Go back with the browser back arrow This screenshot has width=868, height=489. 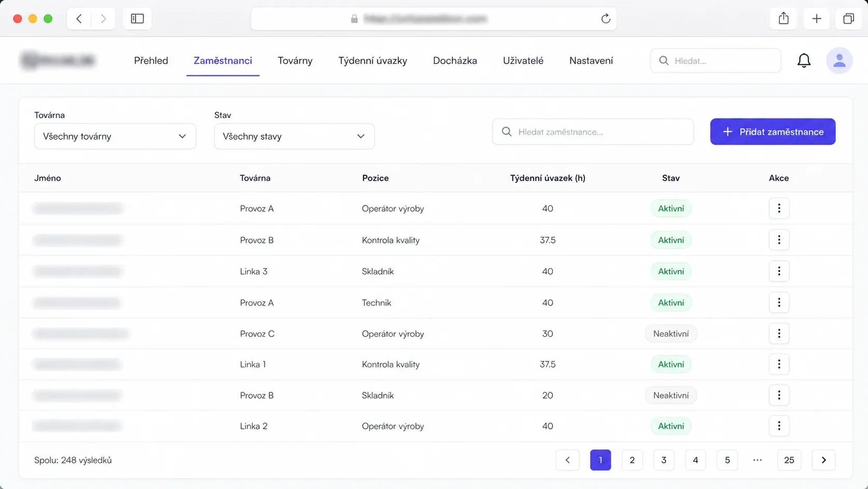click(x=79, y=19)
